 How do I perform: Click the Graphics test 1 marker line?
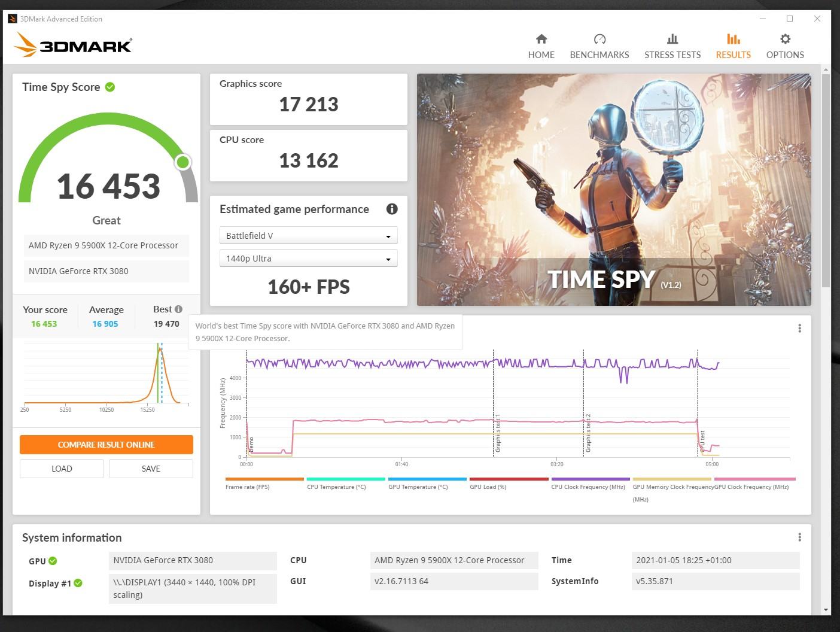pyautogui.click(x=494, y=404)
